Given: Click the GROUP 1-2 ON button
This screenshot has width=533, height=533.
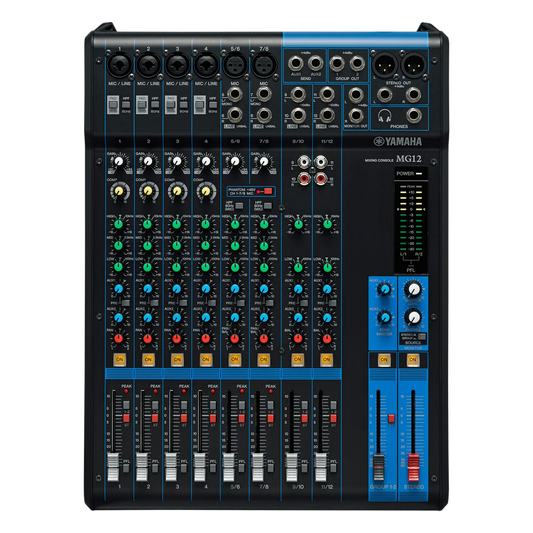Looking at the screenshot, I should coord(384,359).
